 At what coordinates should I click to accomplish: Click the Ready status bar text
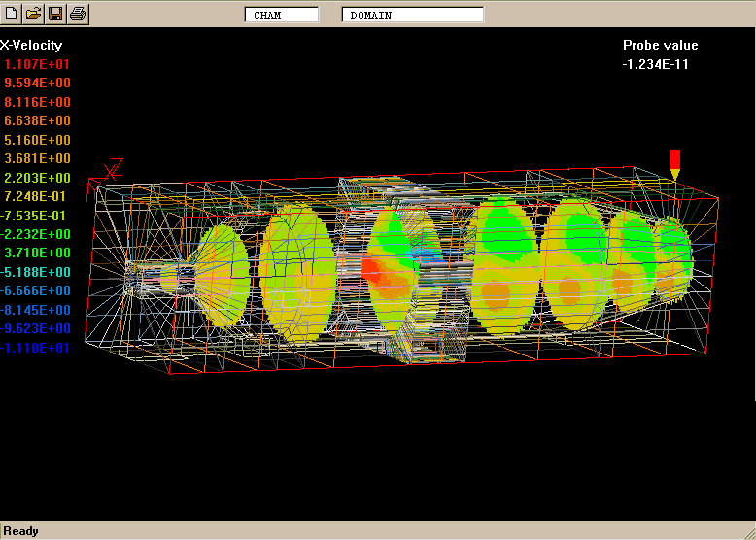(21, 531)
